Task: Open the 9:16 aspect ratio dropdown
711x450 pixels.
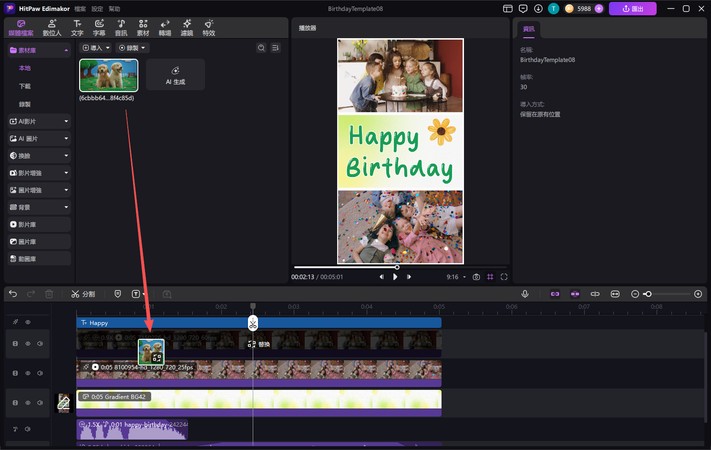Action: pos(455,277)
